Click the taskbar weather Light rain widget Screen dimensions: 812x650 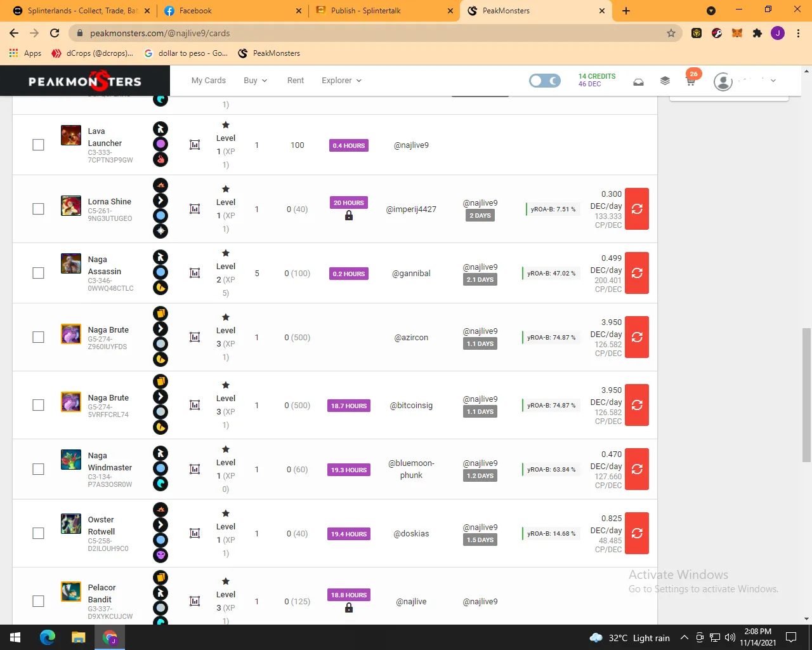[630, 638]
